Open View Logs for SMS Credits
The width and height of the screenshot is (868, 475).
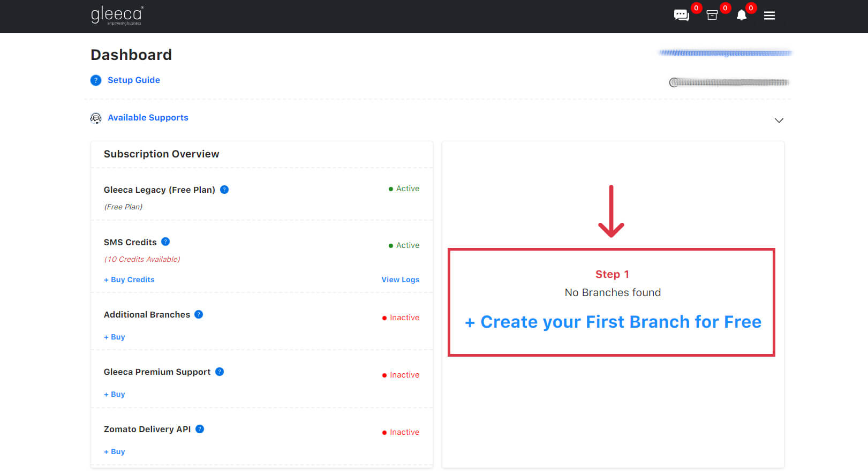(x=401, y=280)
